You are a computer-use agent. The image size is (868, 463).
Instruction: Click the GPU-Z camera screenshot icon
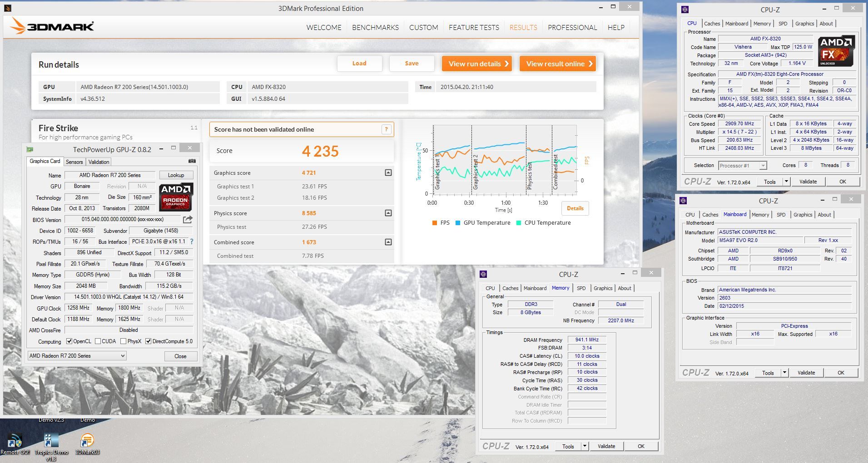coord(192,161)
